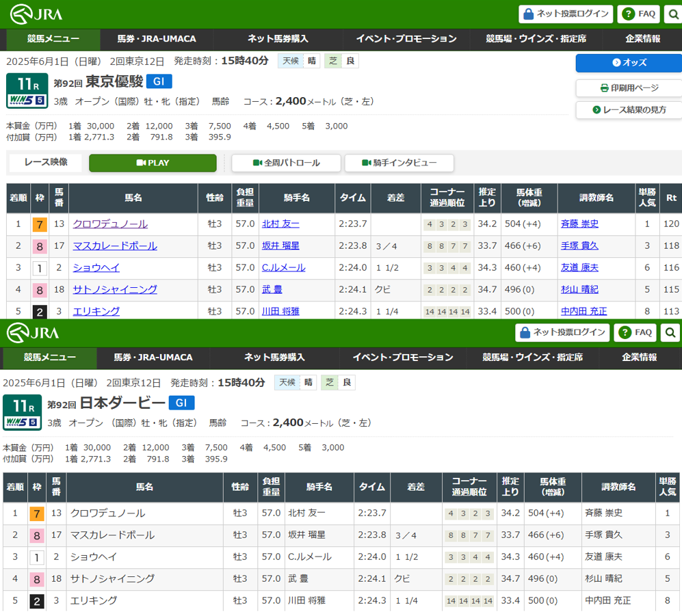Screen dimensions: 682x616
Task: Open 企業情報 in the top navigation bar
Action: coord(642,39)
